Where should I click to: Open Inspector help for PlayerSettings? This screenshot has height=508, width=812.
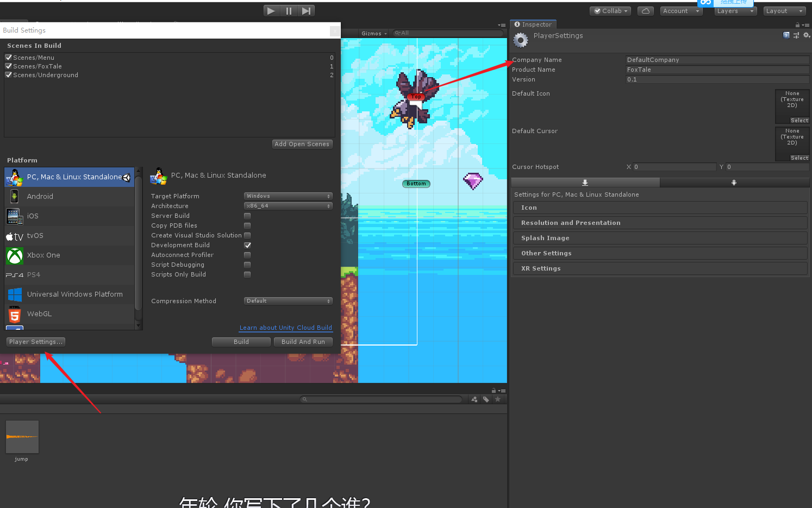(x=786, y=35)
